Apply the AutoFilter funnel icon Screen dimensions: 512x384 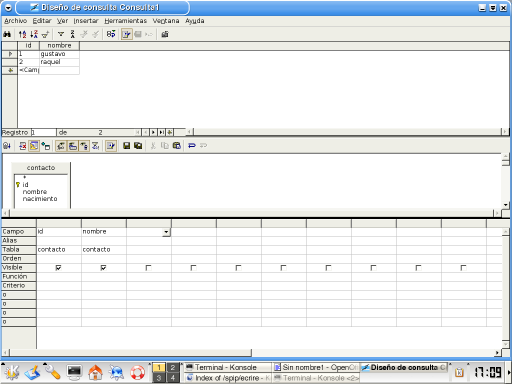click(61, 34)
